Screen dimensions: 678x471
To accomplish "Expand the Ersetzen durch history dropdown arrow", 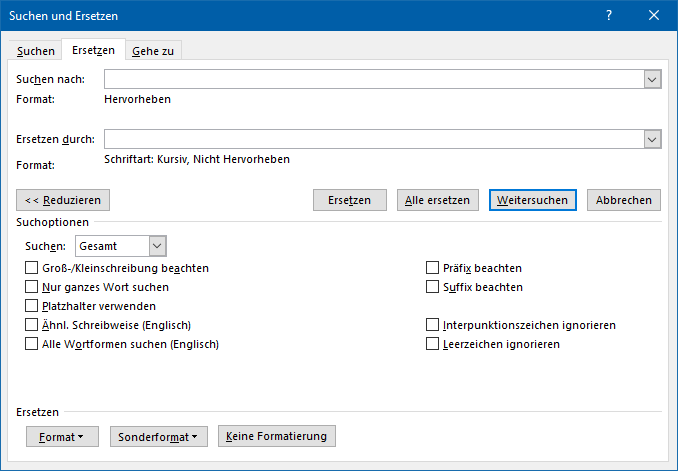I will click(652, 139).
